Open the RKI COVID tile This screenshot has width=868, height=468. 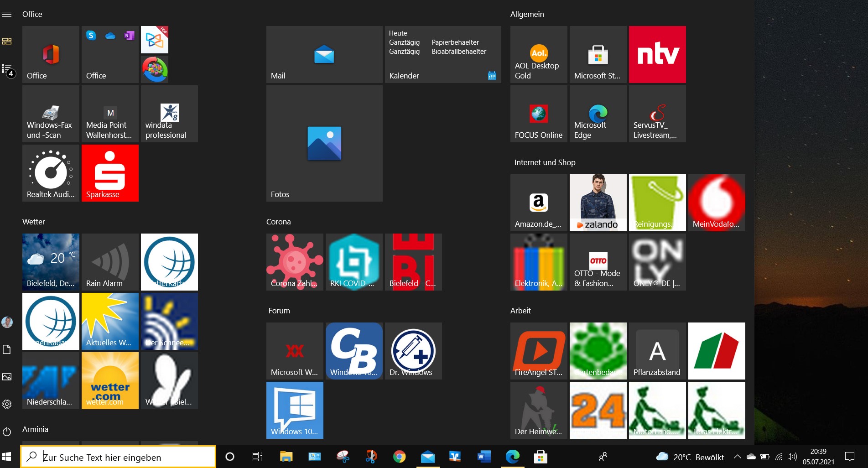click(354, 262)
